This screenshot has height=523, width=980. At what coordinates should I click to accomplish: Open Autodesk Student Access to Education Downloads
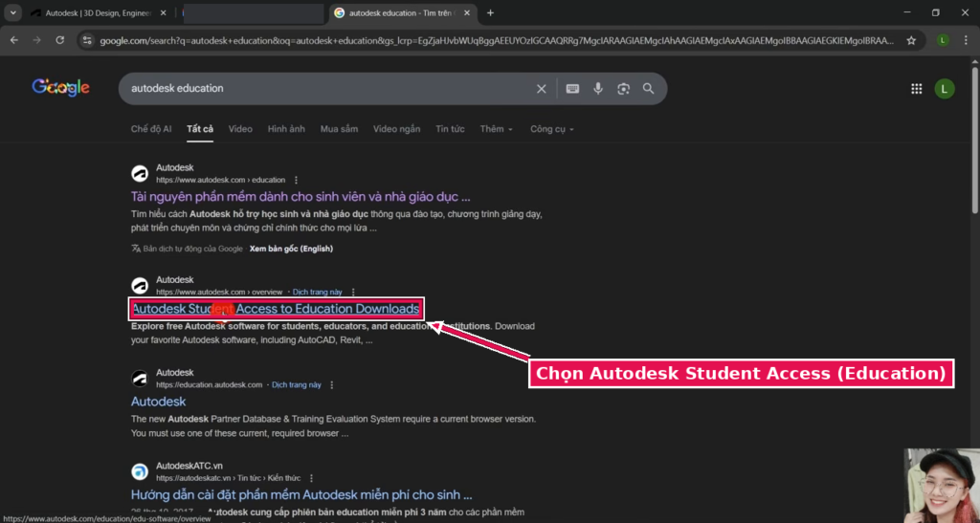276,309
